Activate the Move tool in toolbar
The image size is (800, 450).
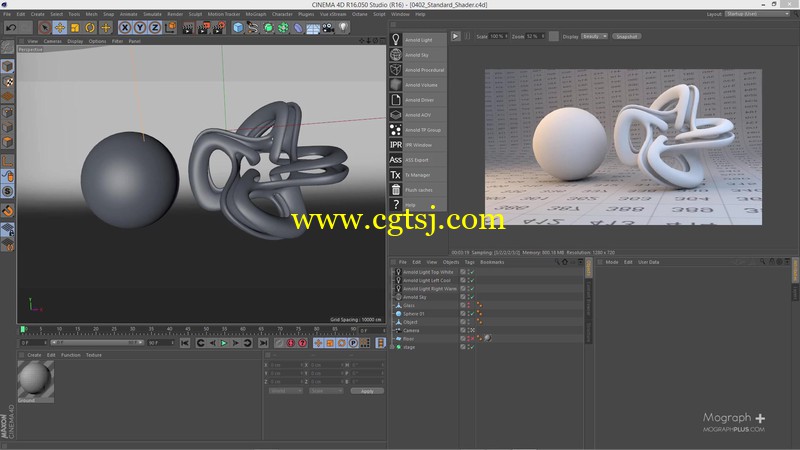(60, 28)
